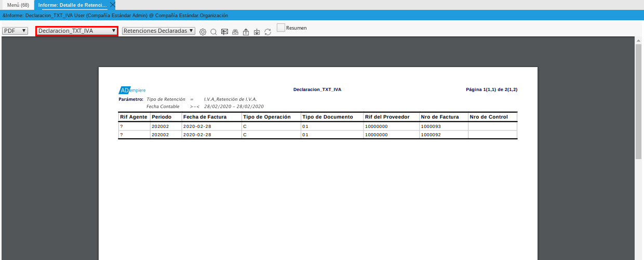Viewport: 644px width, 260px height.
Task: Open the PDF output format dropdown
Action: click(15, 31)
